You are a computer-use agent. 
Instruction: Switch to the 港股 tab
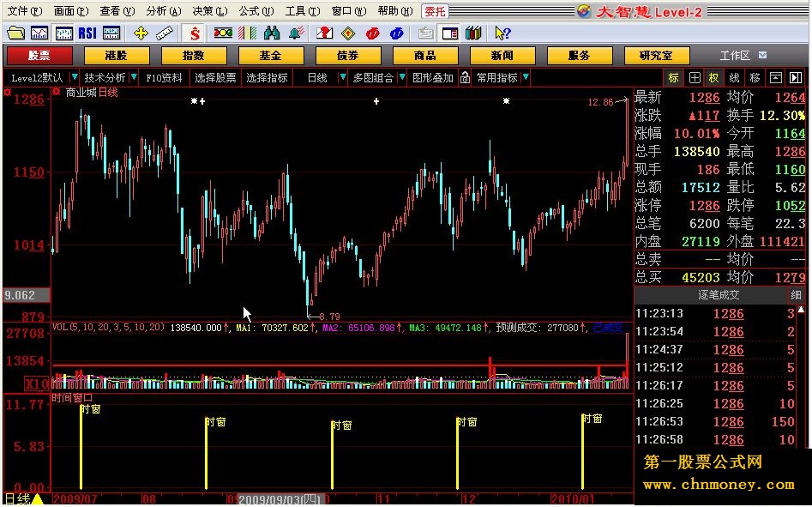[117, 56]
